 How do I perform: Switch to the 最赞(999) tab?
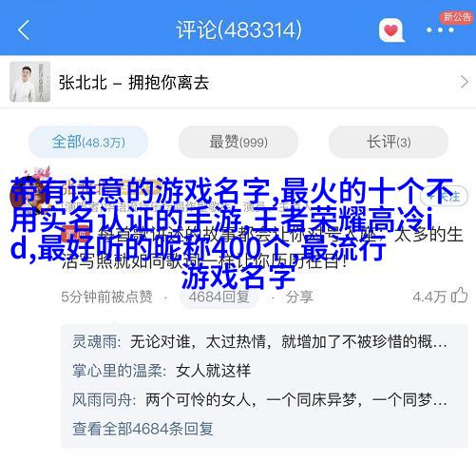pos(238,142)
